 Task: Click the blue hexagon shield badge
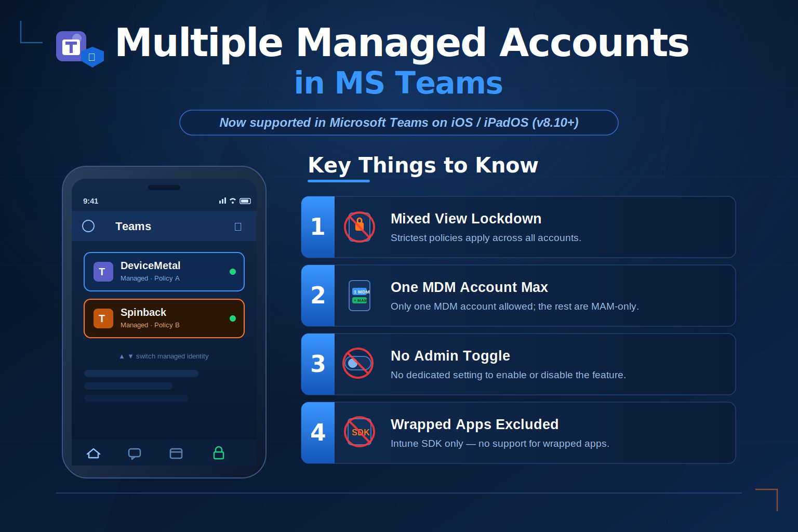[92, 57]
